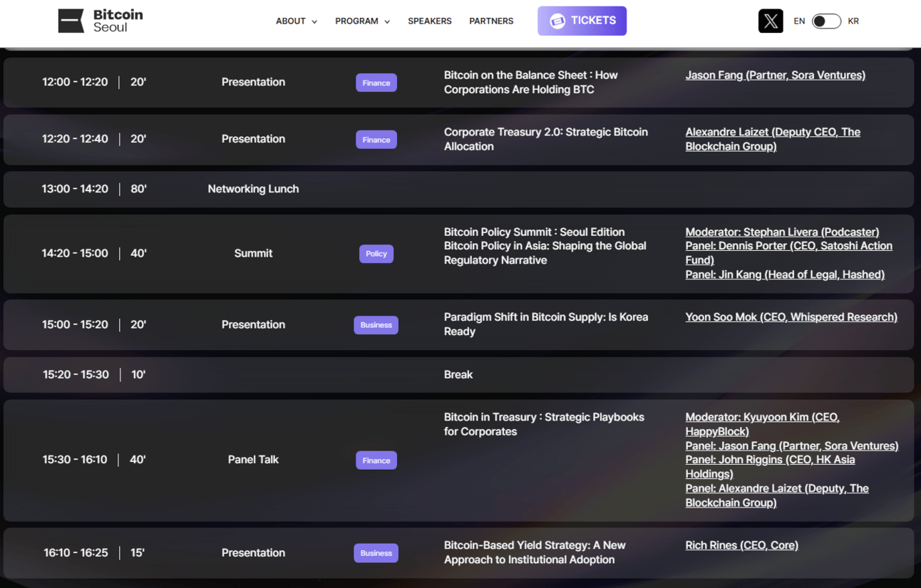Viewport: 921px width, 588px height.
Task: Click 'Presentation' in the 16:10 row
Action: coord(253,552)
